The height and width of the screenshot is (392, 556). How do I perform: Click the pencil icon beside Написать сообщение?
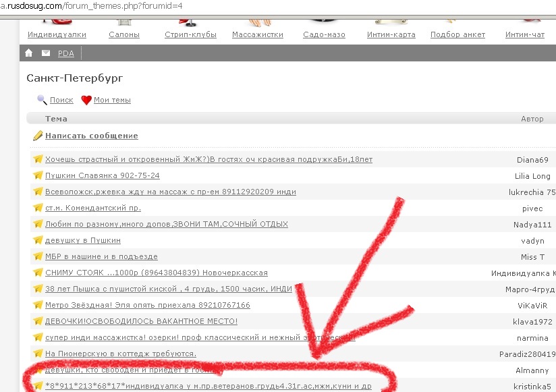click(x=38, y=136)
